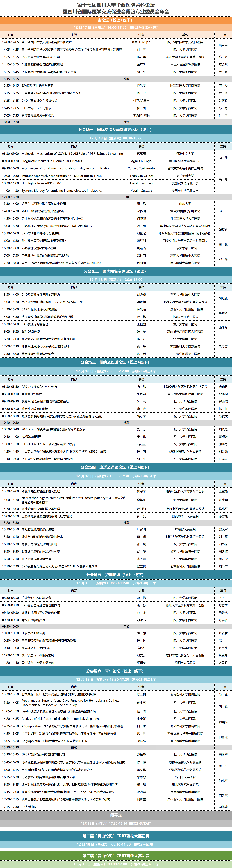Click topic "养生强身：感受太极神韵"

coord(38,663)
